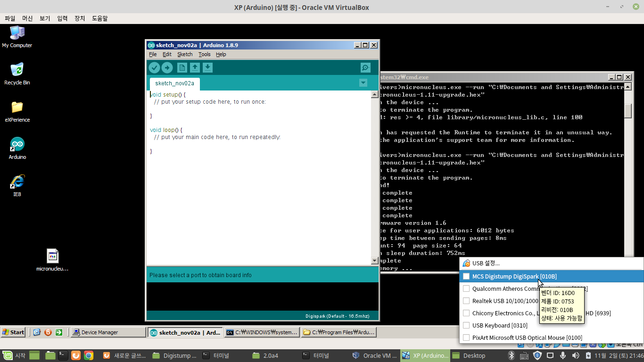This screenshot has width=644, height=362.
Task: Click the show desktop icon in Mint panel
Action: [x=34, y=355]
